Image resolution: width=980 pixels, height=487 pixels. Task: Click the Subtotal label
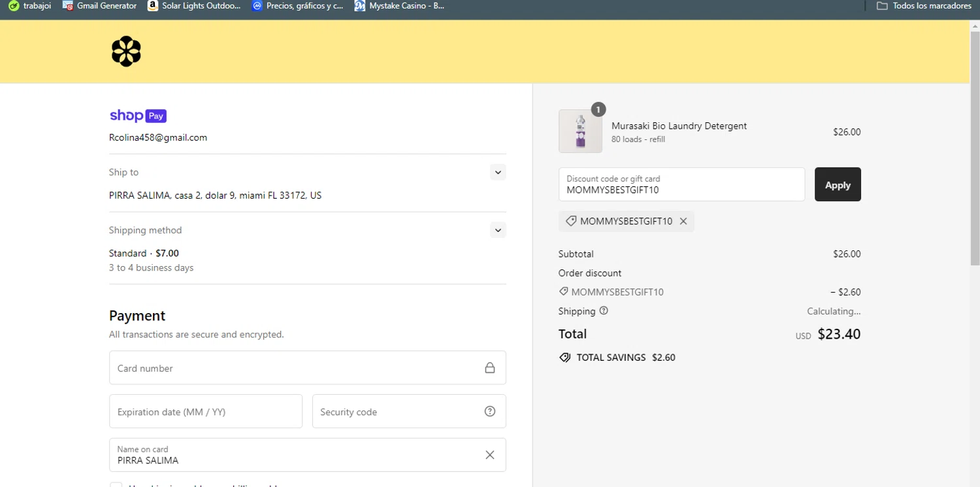(576, 254)
